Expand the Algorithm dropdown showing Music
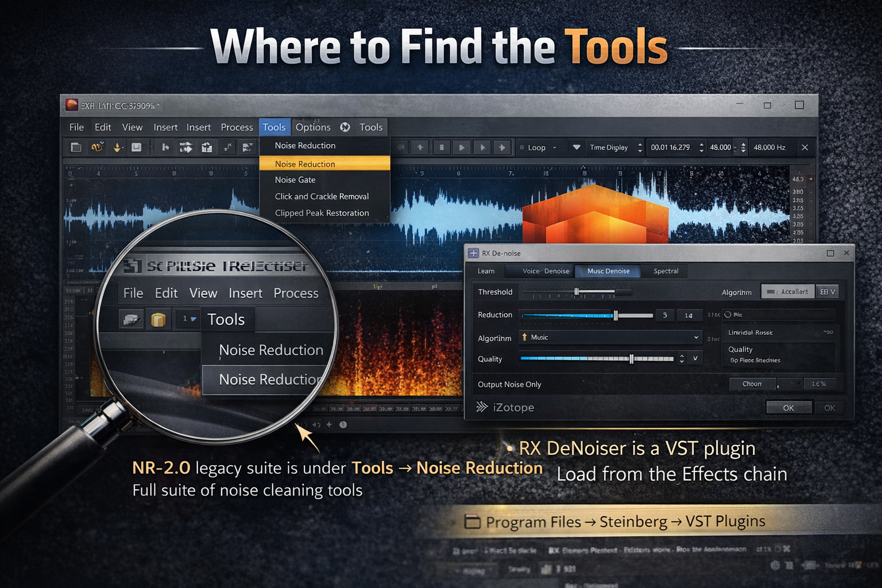The width and height of the screenshot is (882, 588). (x=610, y=338)
